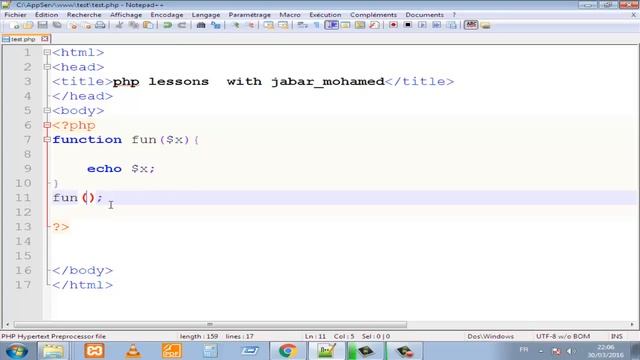Open the Affichage menu
The width and height of the screenshot is (640, 360).
tap(126, 15)
